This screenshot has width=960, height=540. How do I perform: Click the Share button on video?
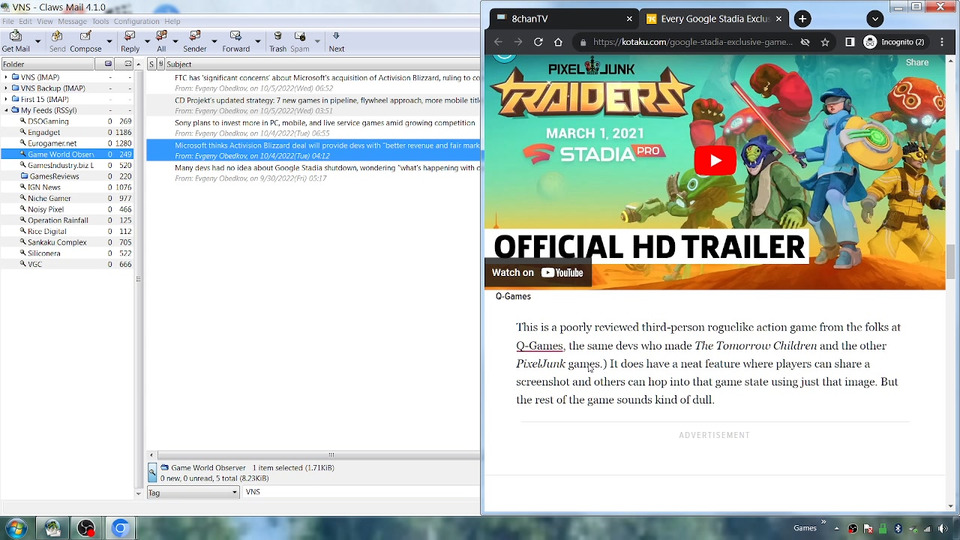pos(917,62)
